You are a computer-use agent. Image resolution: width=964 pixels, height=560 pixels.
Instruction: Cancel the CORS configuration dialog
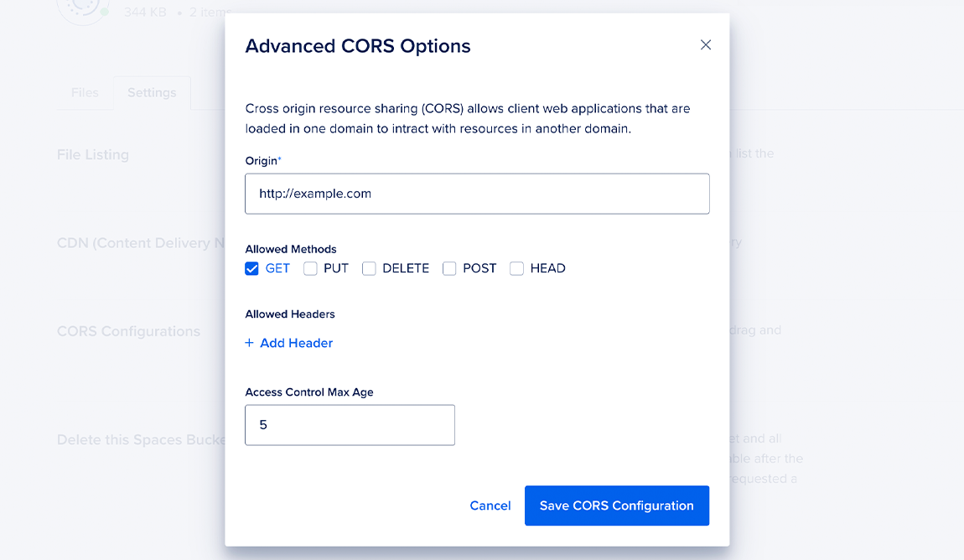point(490,506)
